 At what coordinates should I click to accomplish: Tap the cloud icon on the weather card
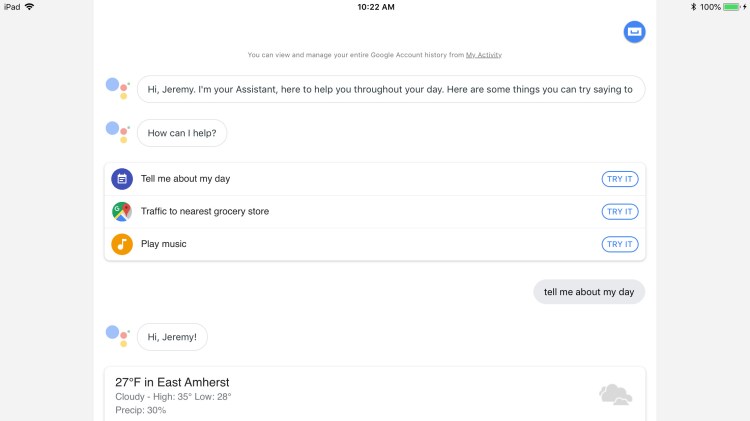click(615, 395)
